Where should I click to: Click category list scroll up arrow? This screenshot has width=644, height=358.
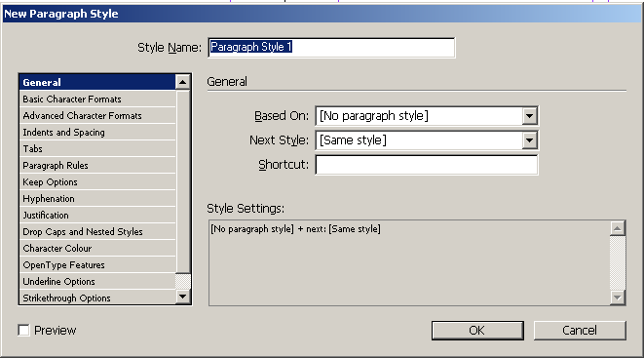click(183, 82)
